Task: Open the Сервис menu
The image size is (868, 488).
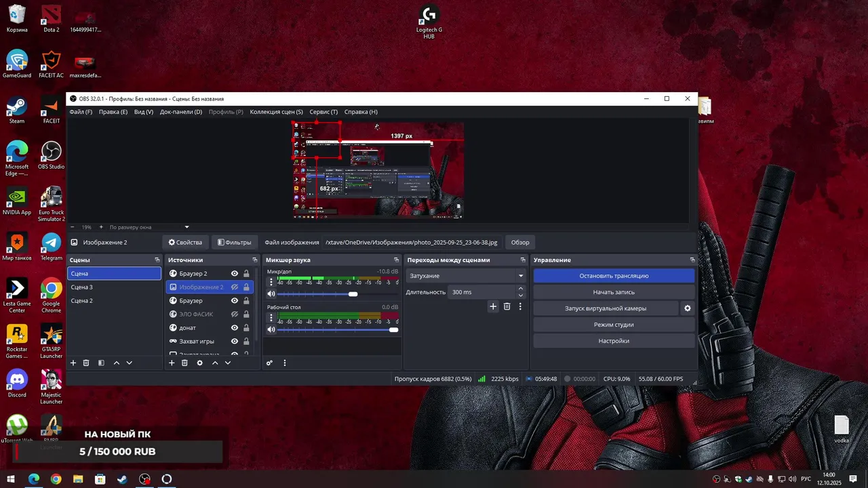Action: pyautogui.click(x=323, y=112)
